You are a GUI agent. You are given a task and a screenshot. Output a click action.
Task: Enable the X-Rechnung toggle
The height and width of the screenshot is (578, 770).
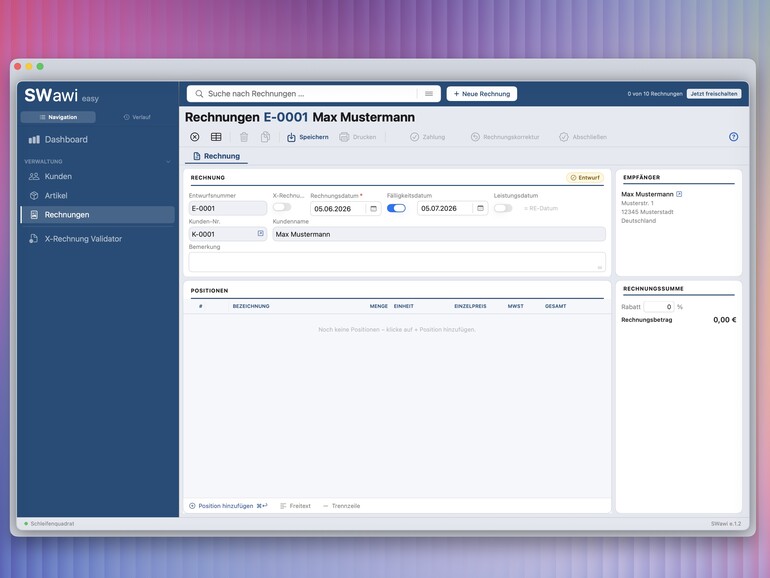click(282, 207)
